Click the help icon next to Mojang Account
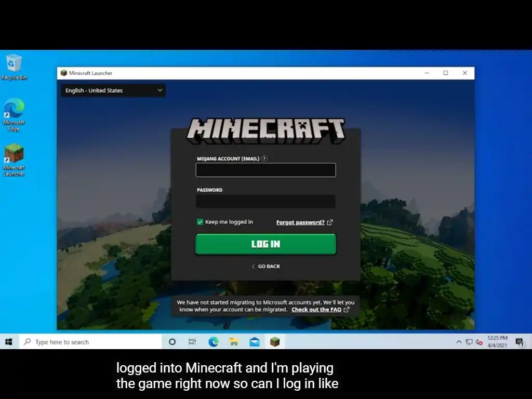532x399 pixels. (x=264, y=158)
